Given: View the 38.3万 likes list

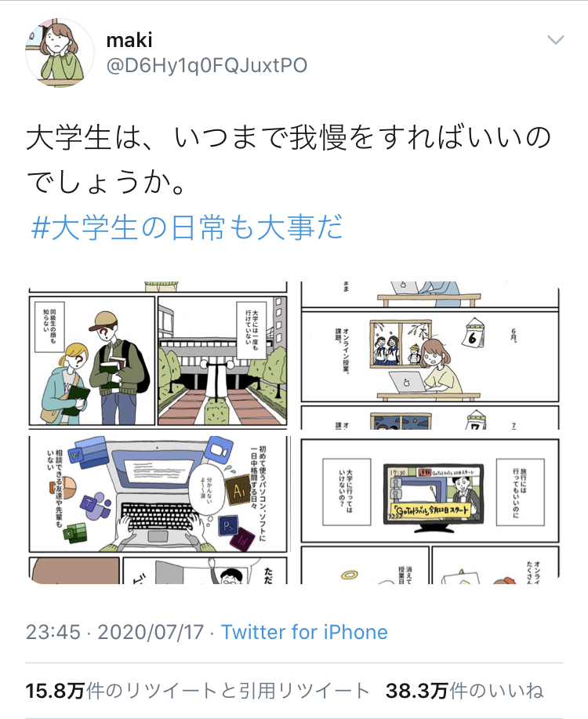Looking at the screenshot, I should point(465,691).
